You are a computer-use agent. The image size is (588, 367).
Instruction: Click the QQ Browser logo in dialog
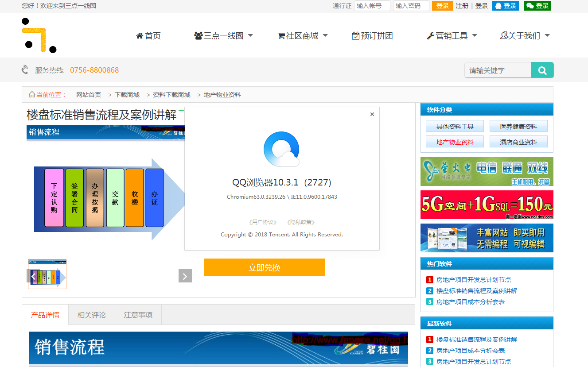click(281, 149)
